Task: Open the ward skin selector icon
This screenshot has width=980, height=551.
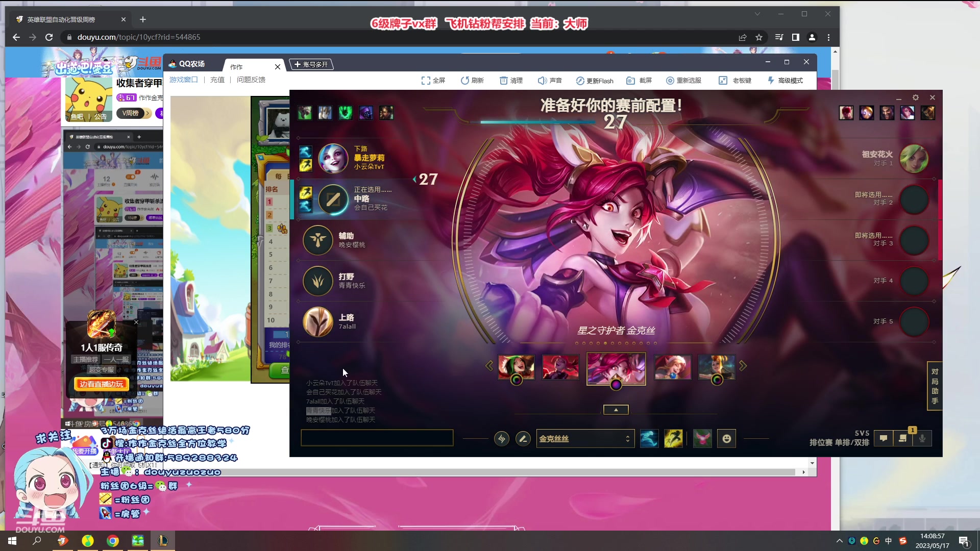Action: tap(702, 439)
